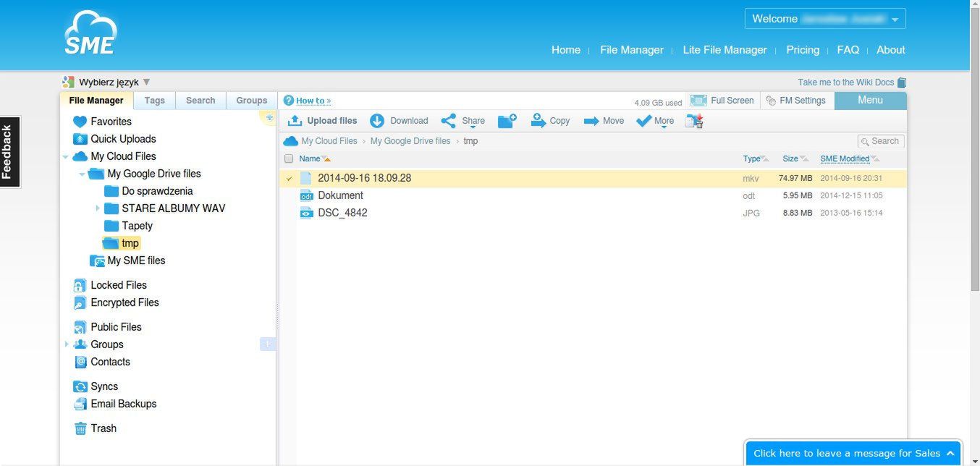Collapse the My Google Drive files node
Screen dimensions: 980x466
click(x=83, y=174)
